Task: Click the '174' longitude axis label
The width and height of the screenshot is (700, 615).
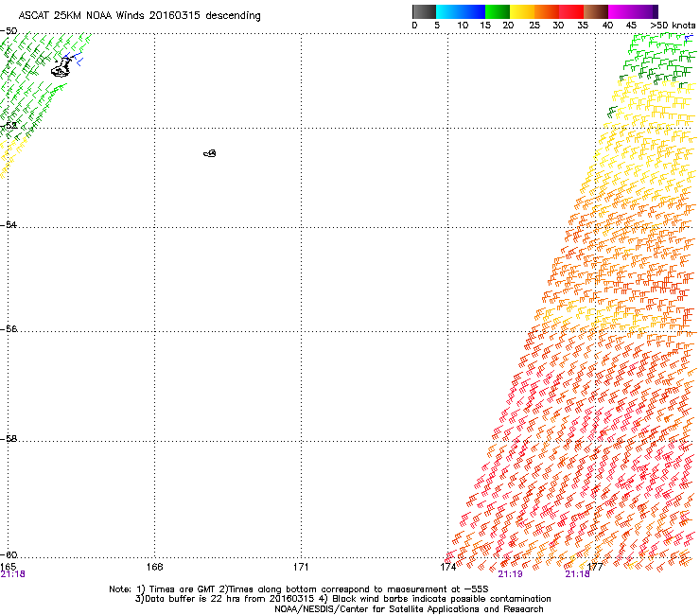Action: coord(447,567)
